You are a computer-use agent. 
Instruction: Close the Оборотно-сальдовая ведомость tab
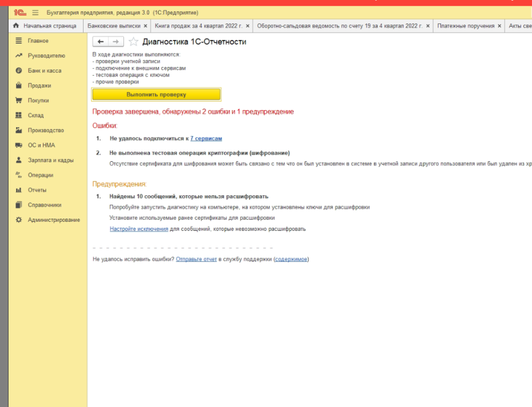[428, 26]
